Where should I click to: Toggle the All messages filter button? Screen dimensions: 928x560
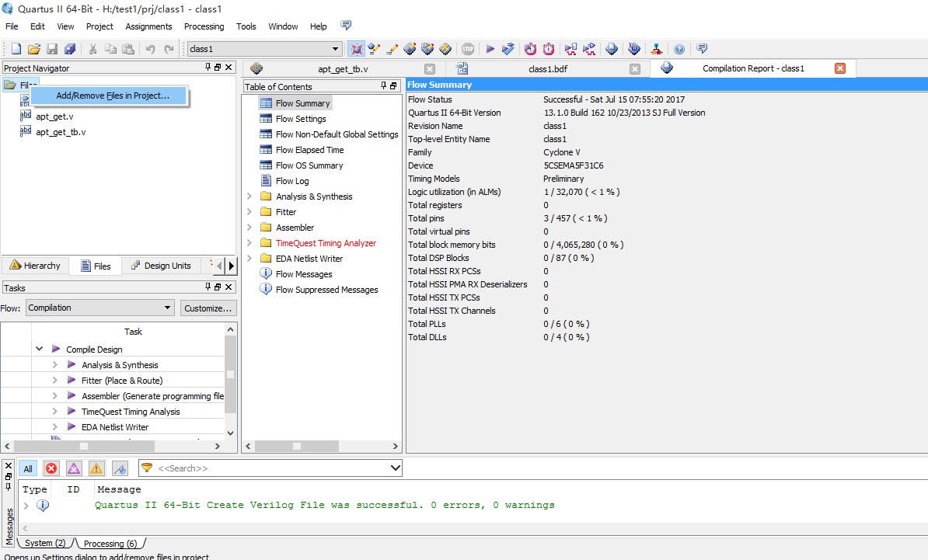[28, 468]
